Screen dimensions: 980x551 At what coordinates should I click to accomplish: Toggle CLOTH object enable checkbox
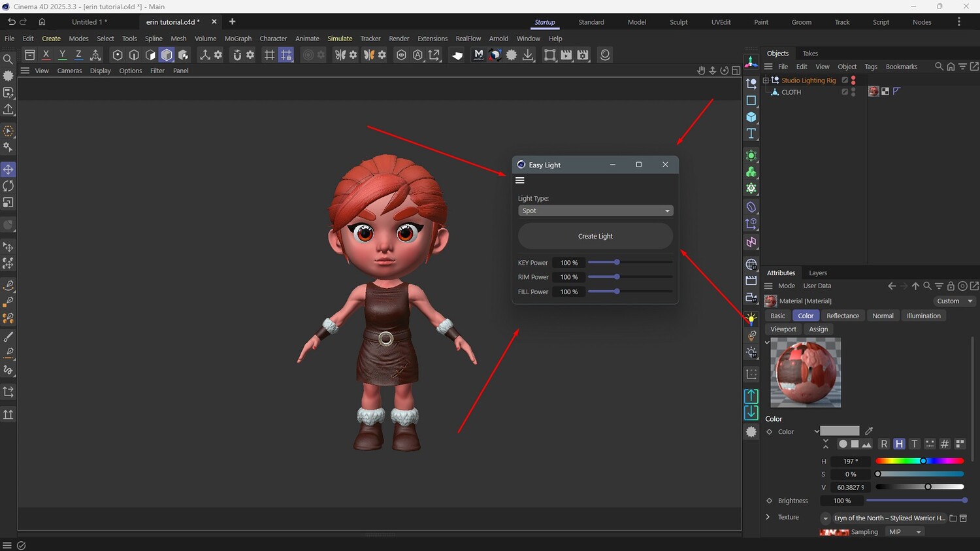(845, 92)
